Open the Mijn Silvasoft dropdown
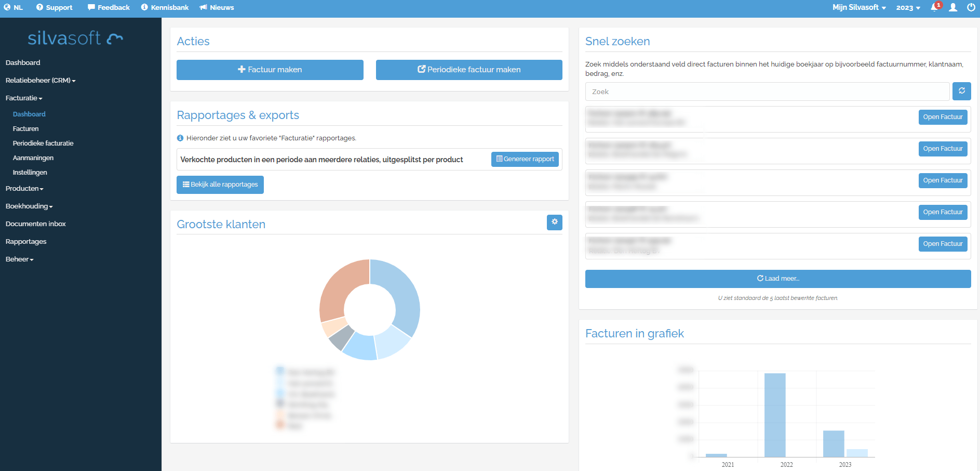980x471 pixels. coord(858,7)
